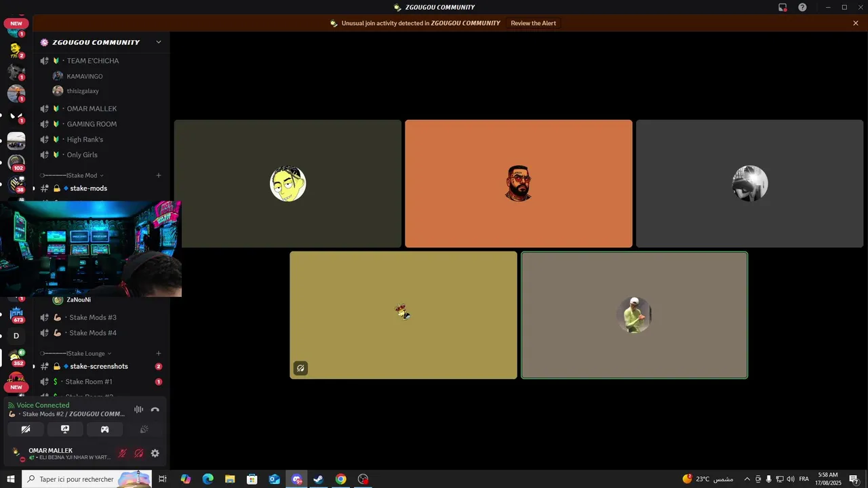Open the Discord inbox icon in title bar
The width and height of the screenshot is (868, 488).
click(x=783, y=7)
